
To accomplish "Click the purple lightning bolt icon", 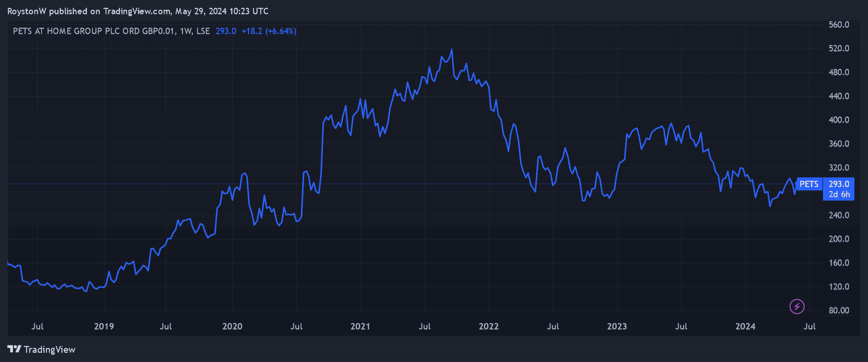I will 796,306.
